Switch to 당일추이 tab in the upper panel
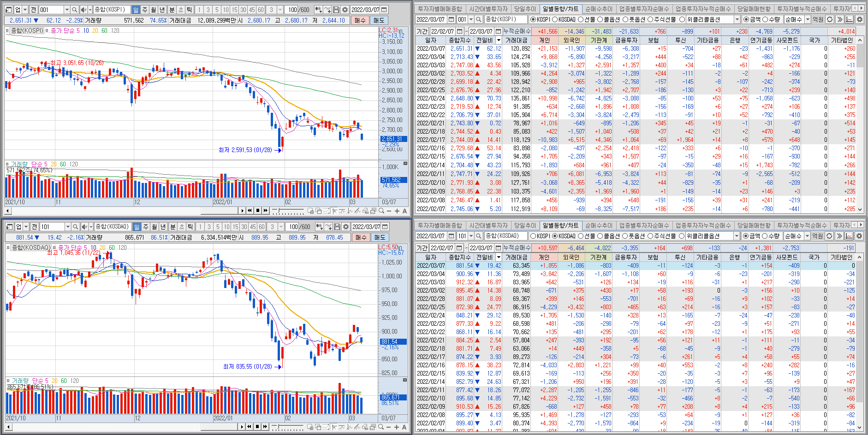This screenshot has height=435, width=868. point(525,9)
